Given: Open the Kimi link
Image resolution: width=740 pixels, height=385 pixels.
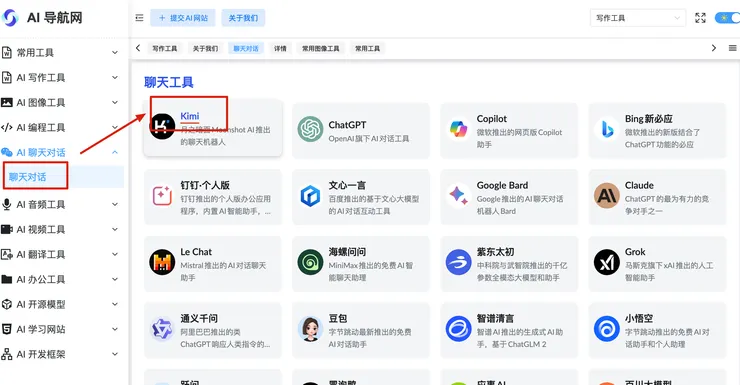Looking at the screenshot, I should (x=190, y=116).
